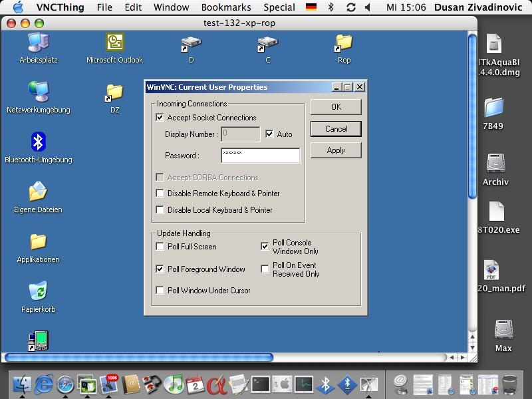Toggle the Auto display number checkbox
The image size is (532, 399).
tap(269, 134)
